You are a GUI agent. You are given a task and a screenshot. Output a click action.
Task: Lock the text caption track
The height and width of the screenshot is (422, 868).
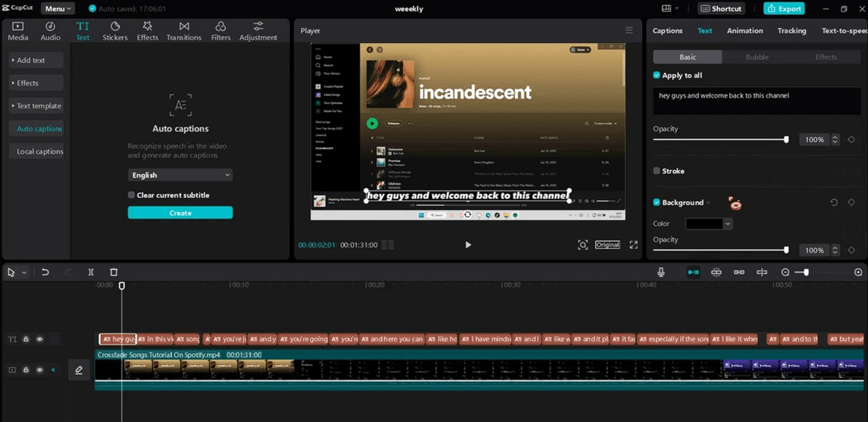coord(26,339)
